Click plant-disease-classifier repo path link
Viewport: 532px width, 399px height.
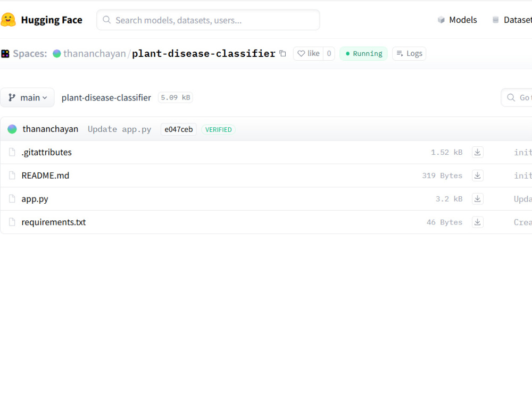(106, 98)
